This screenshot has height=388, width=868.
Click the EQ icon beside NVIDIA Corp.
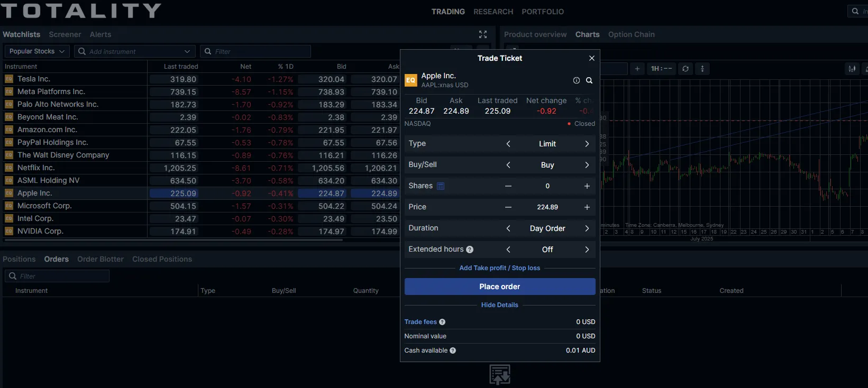[x=8, y=231]
